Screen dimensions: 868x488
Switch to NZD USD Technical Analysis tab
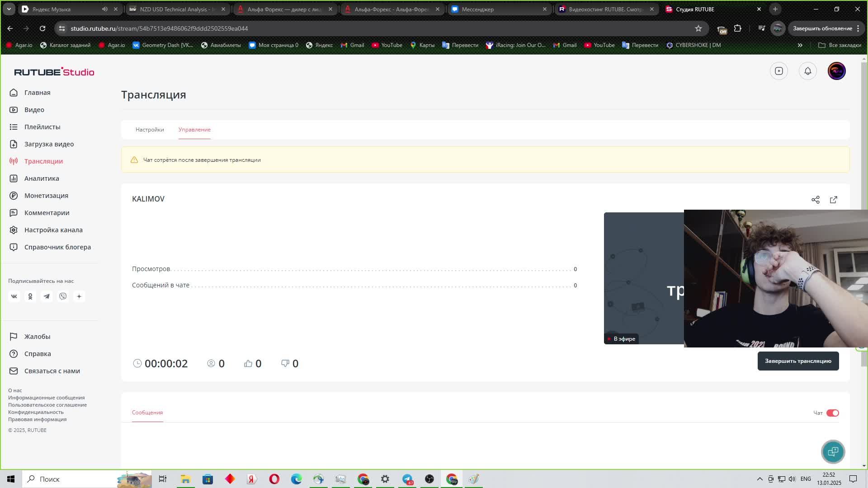pos(177,9)
